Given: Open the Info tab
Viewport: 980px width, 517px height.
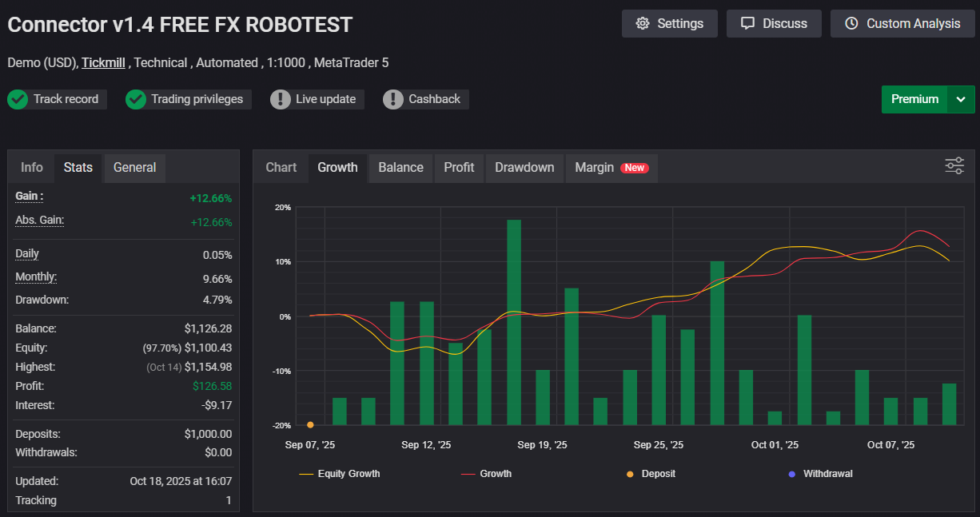Looking at the screenshot, I should click(32, 168).
